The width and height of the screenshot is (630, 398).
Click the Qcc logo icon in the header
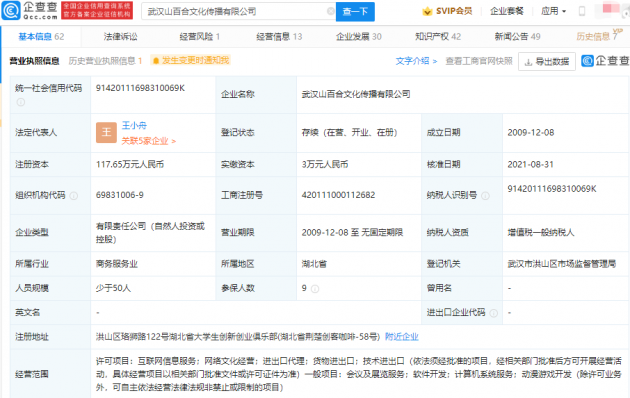point(11,10)
